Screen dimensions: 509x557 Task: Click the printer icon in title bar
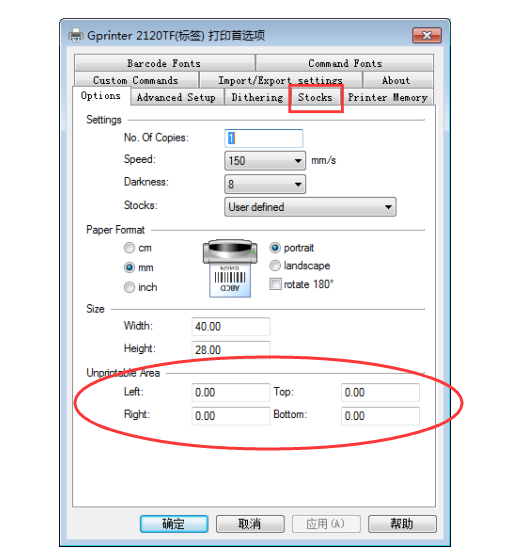[x=75, y=35]
